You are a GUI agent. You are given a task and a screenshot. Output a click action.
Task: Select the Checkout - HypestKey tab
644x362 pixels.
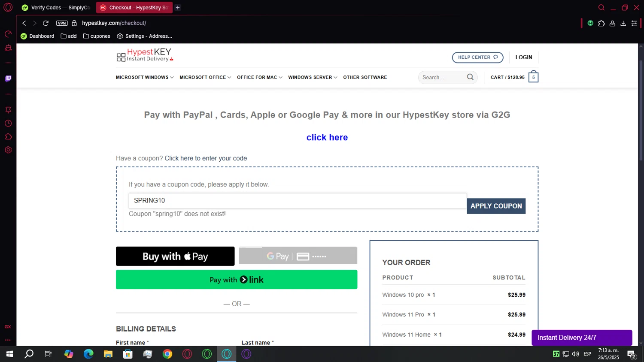[134, 7]
